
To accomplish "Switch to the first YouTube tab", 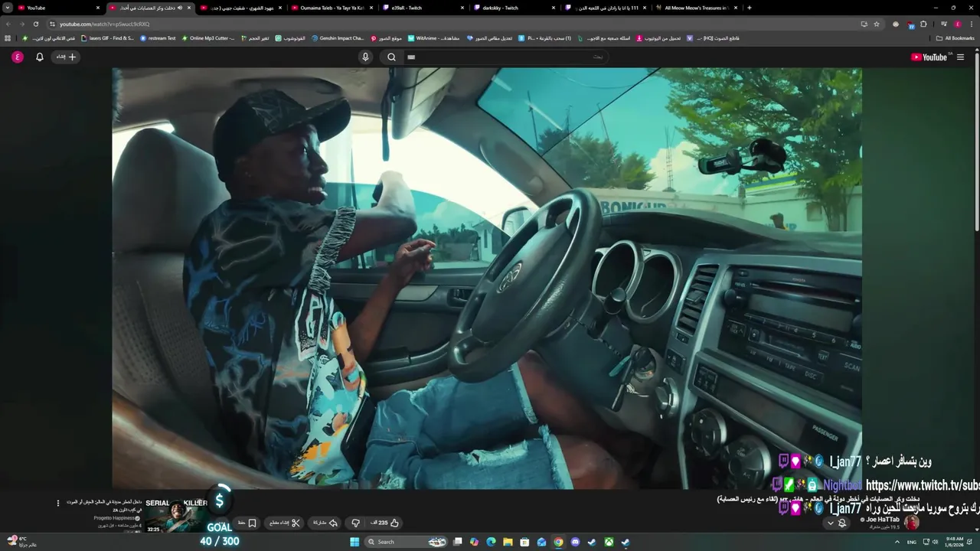I will [60, 8].
